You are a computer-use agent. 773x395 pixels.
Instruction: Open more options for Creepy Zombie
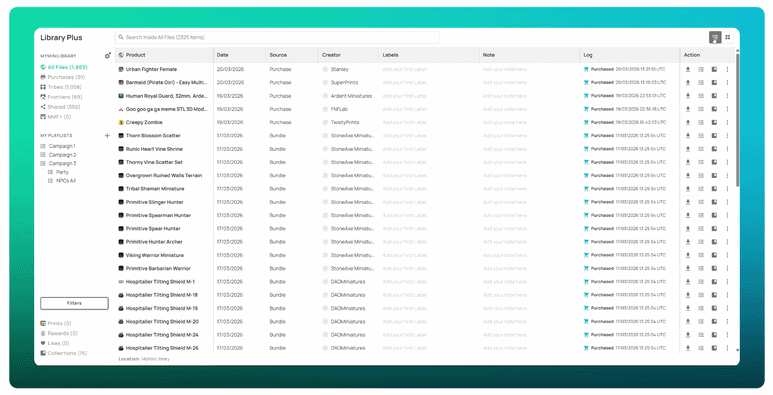pyautogui.click(x=727, y=122)
